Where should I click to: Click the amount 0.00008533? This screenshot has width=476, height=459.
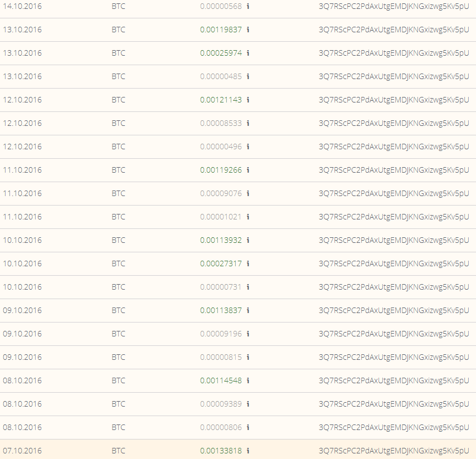[x=221, y=123]
